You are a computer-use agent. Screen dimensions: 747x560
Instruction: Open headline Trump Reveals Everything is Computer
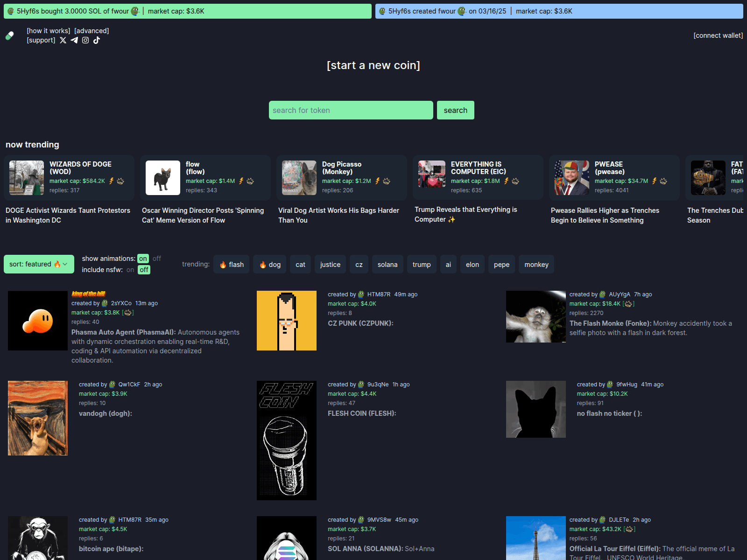[x=466, y=214]
